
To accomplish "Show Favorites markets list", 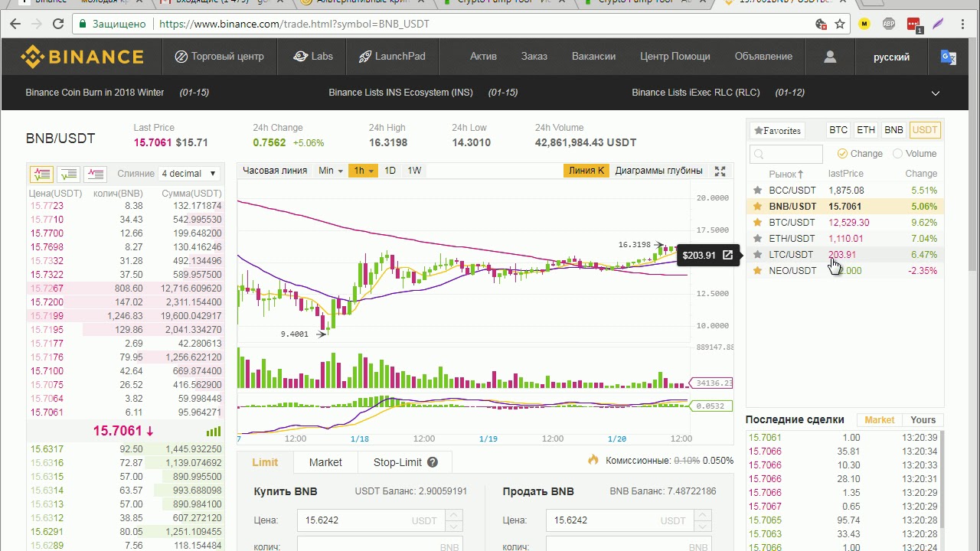I will (777, 131).
